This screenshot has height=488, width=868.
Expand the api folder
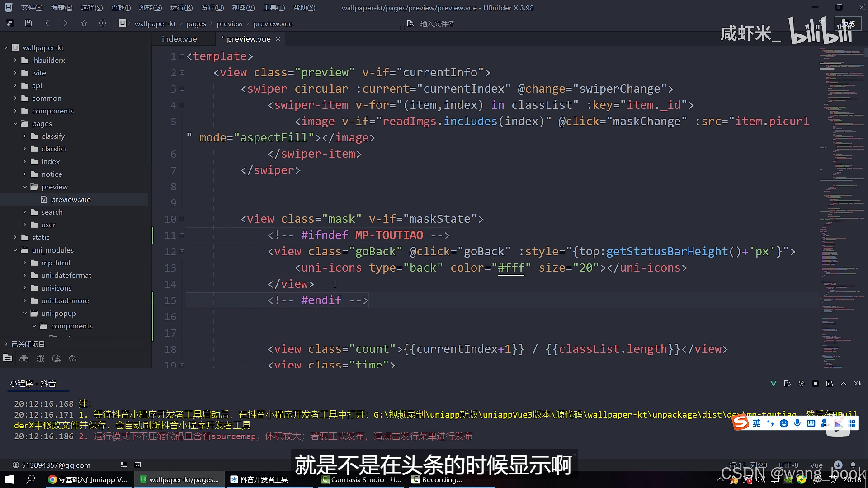pyautogui.click(x=15, y=85)
